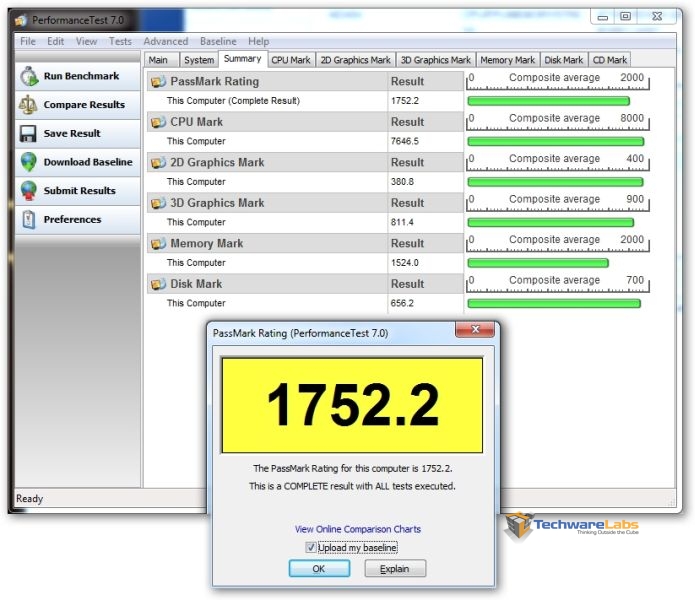Click the Disk Mark green result bar
The image size is (695, 600).
554,304
